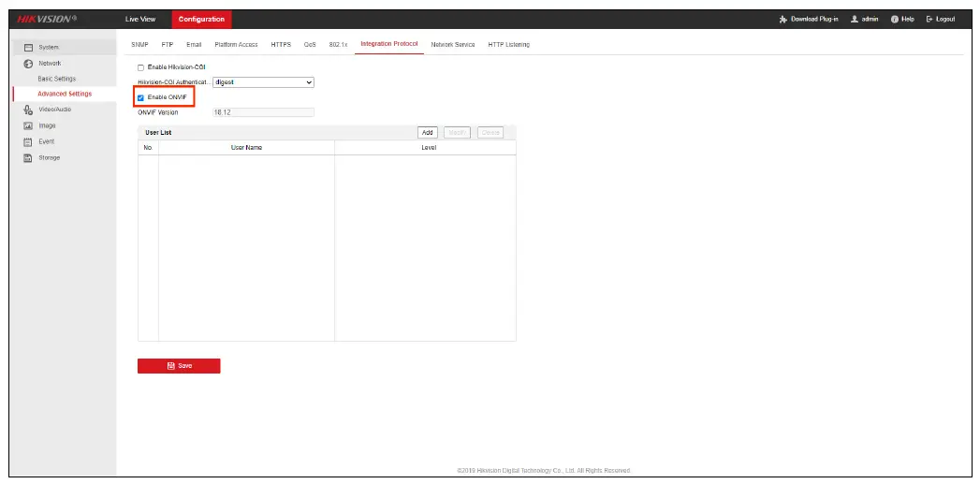Viewport: 980px width, 484px height.
Task: Click the Add user button
Action: tap(428, 133)
